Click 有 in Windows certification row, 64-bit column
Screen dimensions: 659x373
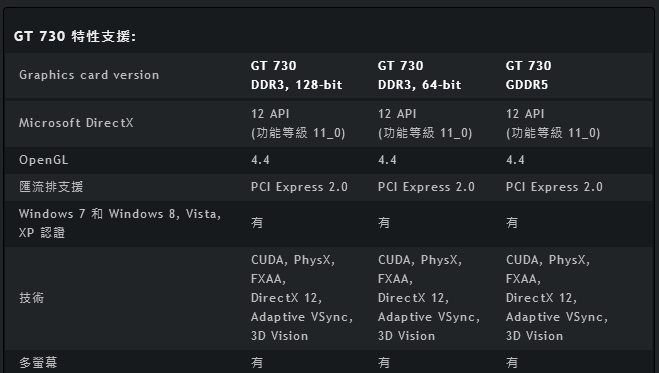[384, 223]
